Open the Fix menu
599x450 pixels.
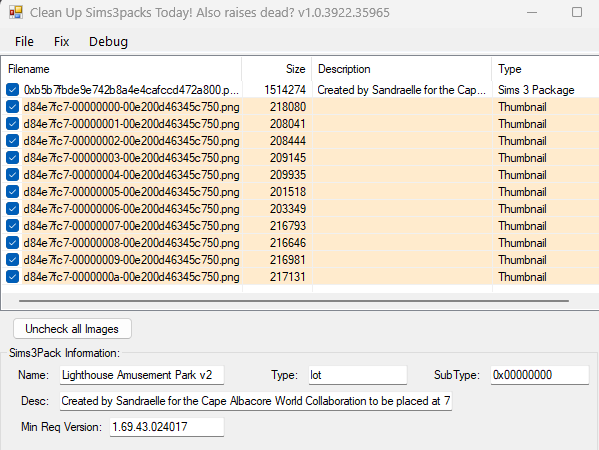62,41
